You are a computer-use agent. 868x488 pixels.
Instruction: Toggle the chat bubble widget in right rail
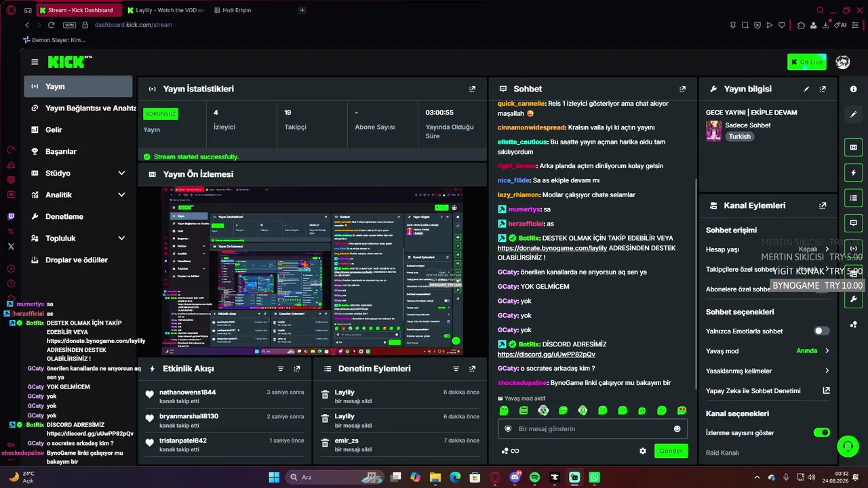[x=854, y=223]
